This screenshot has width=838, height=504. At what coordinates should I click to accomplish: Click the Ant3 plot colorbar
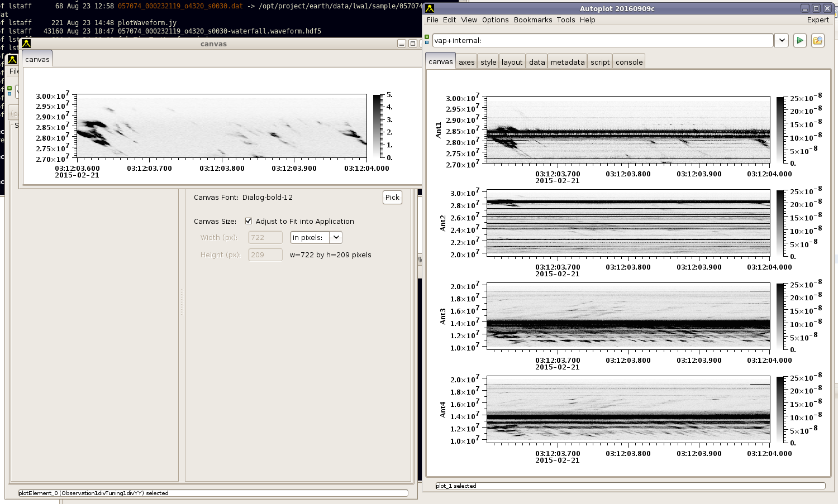(x=780, y=316)
